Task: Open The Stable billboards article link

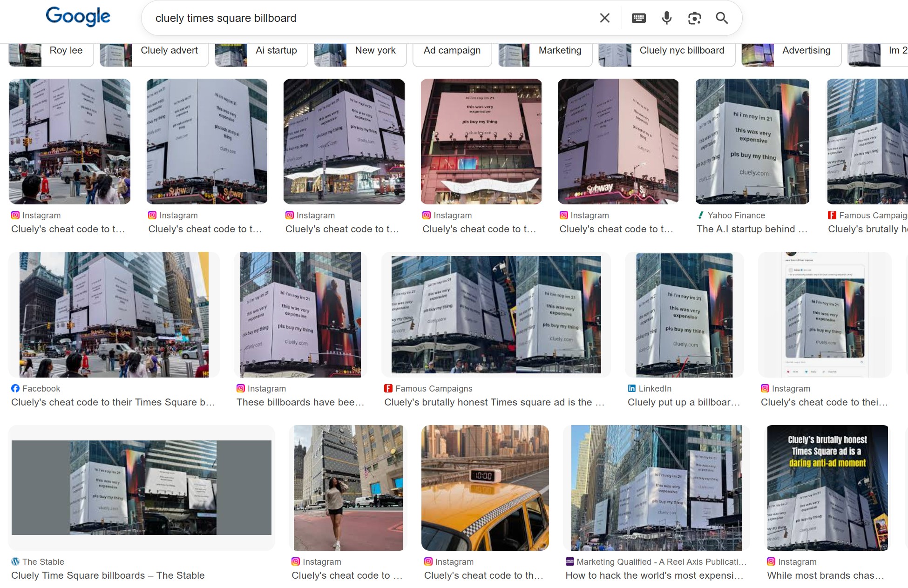Action: [108, 575]
